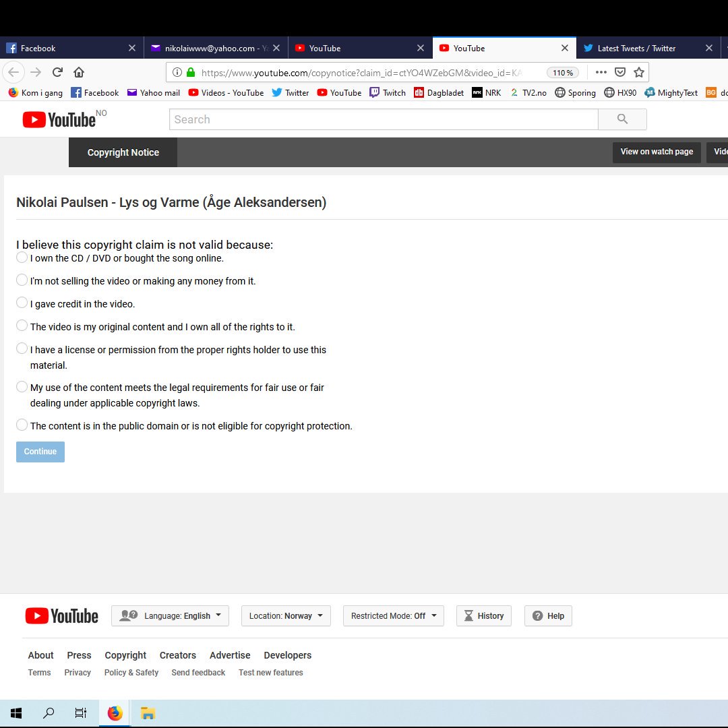Open Windows taskbar search

coord(49,712)
